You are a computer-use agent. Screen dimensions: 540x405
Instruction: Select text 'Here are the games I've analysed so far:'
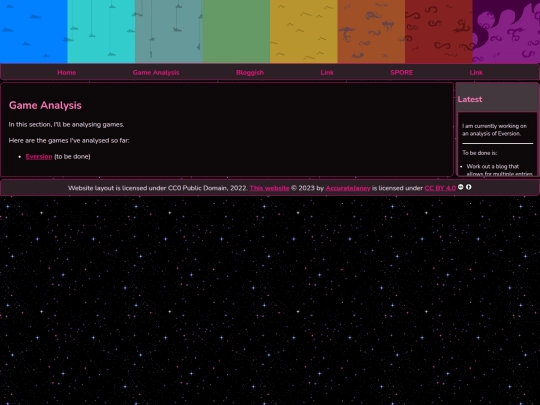(69, 140)
